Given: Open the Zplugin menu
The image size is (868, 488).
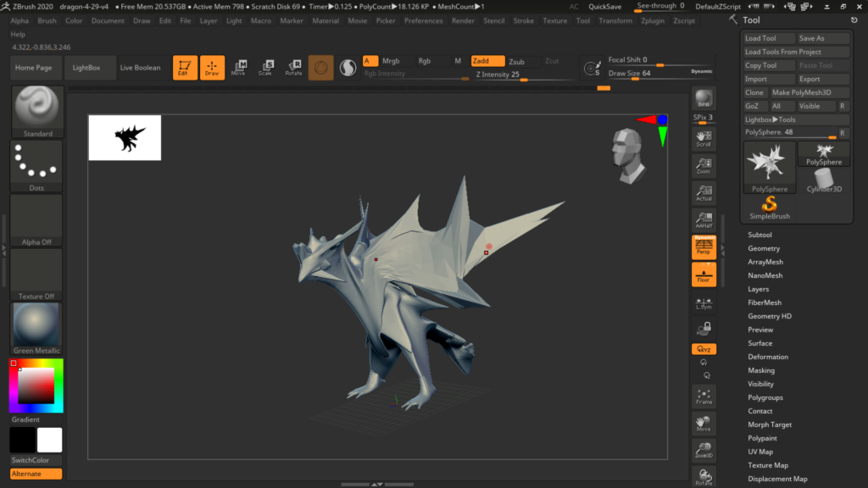Looking at the screenshot, I should pyautogui.click(x=653, y=20).
